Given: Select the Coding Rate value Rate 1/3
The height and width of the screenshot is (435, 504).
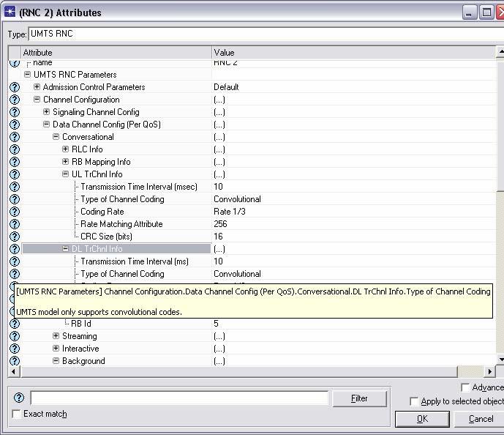Looking at the screenshot, I should pos(230,212).
